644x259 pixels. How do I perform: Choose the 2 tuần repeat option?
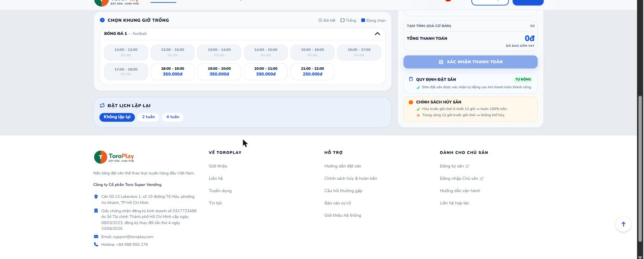coord(148,117)
